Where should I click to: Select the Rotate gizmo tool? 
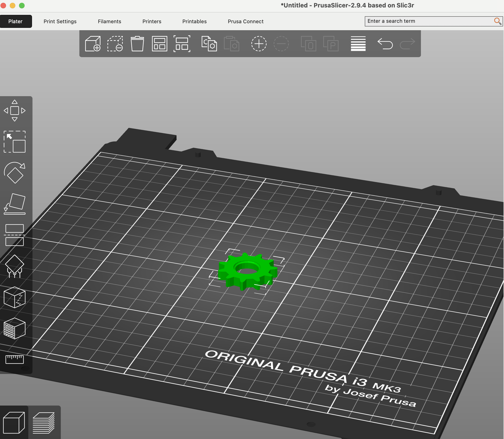click(15, 173)
